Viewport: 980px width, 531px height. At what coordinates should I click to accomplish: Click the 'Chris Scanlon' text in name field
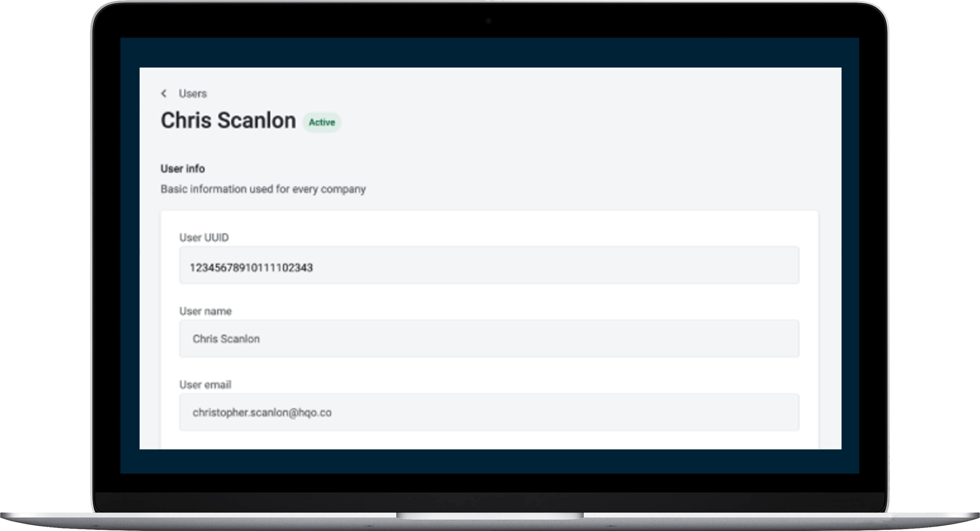coord(226,339)
